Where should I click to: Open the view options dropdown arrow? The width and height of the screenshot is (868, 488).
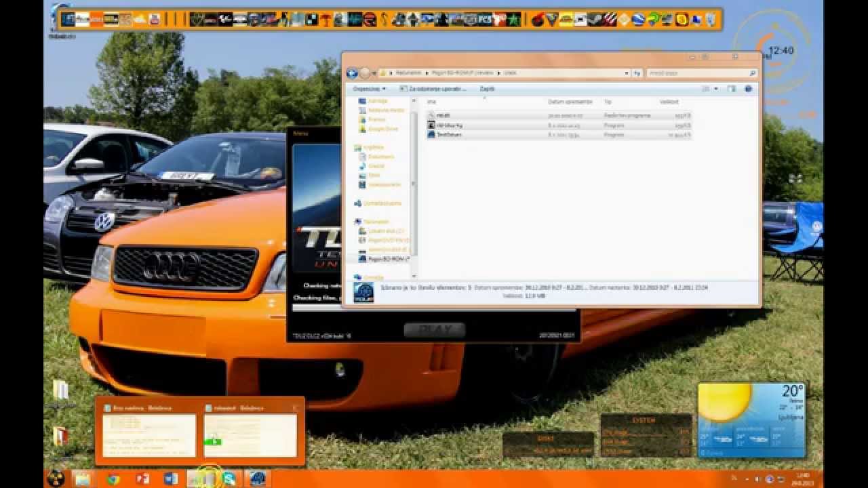[x=716, y=89]
